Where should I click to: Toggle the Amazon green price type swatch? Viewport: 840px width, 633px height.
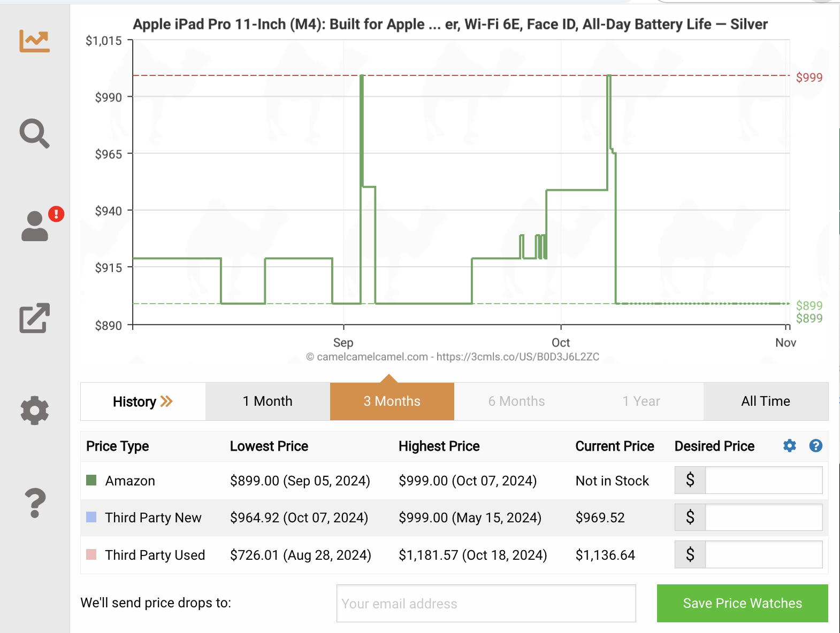click(x=91, y=480)
